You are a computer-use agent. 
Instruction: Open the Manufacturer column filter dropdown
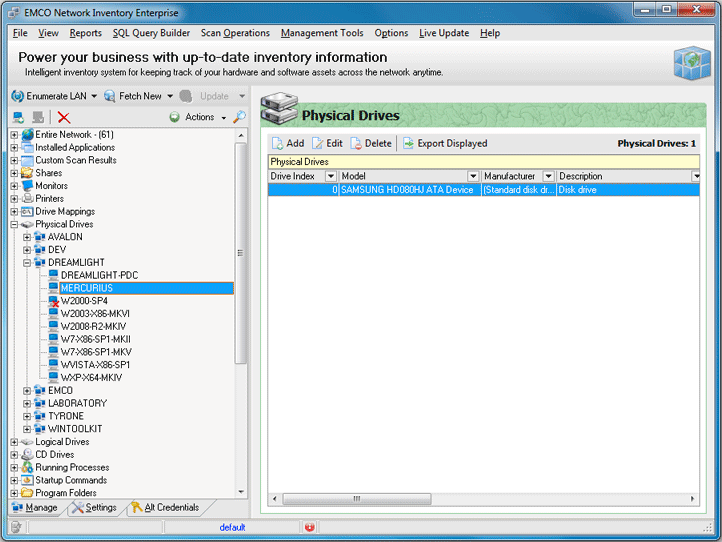tap(548, 176)
